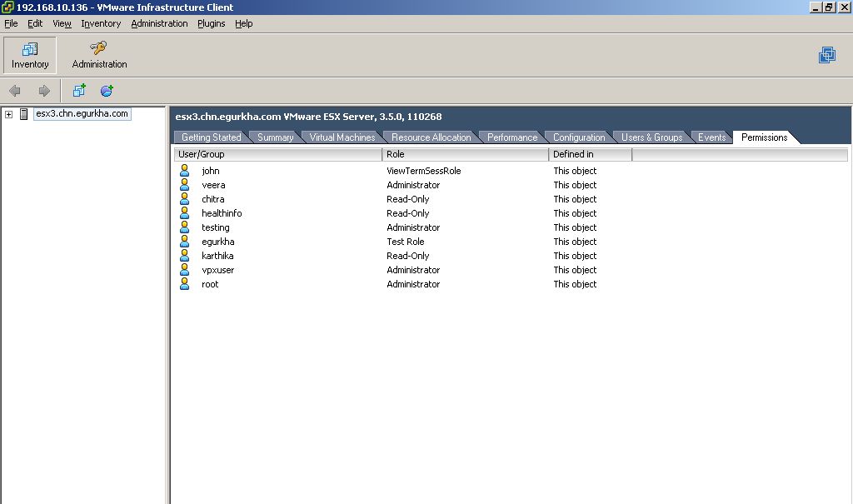Click the new resource pool icon
The width and height of the screenshot is (853, 504).
tap(107, 90)
